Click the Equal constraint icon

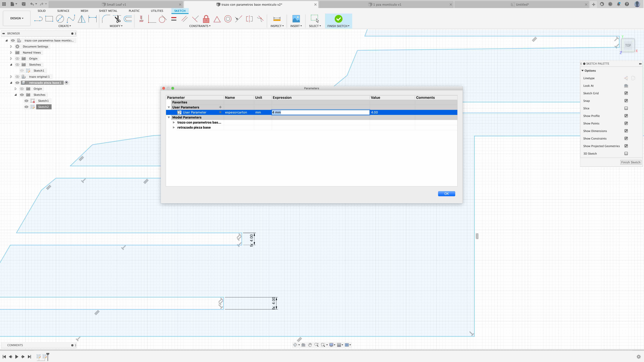[x=174, y=19]
